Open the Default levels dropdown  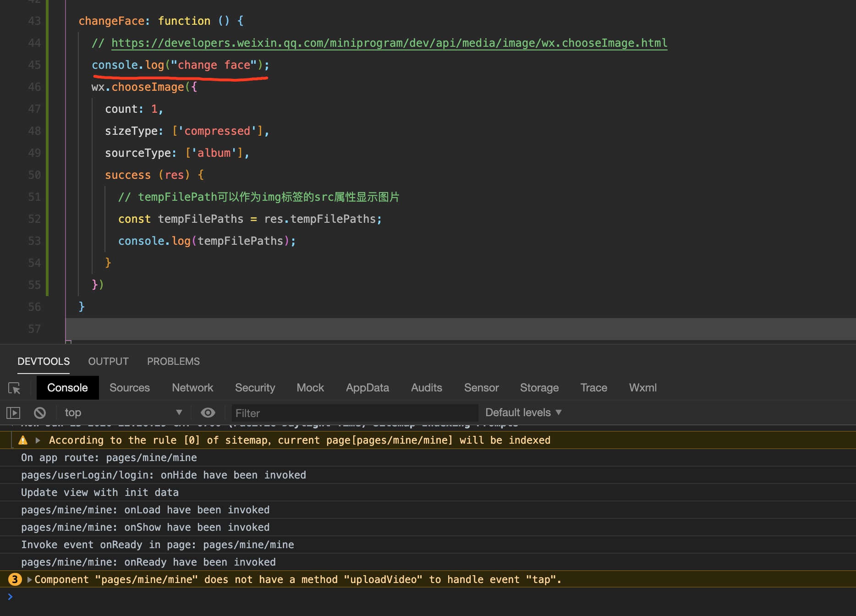click(523, 413)
